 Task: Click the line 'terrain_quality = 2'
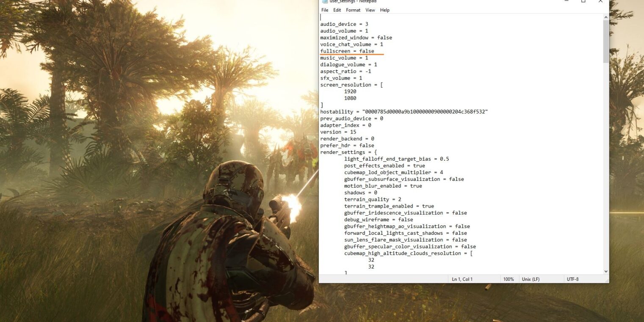click(x=373, y=200)
